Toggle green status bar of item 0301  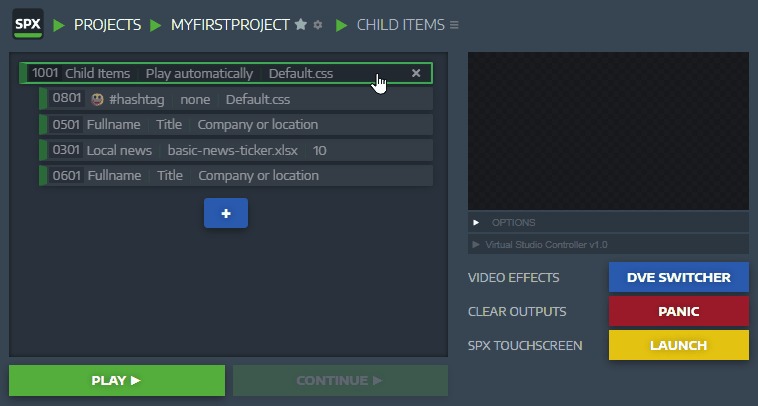(x=43, y=150)
